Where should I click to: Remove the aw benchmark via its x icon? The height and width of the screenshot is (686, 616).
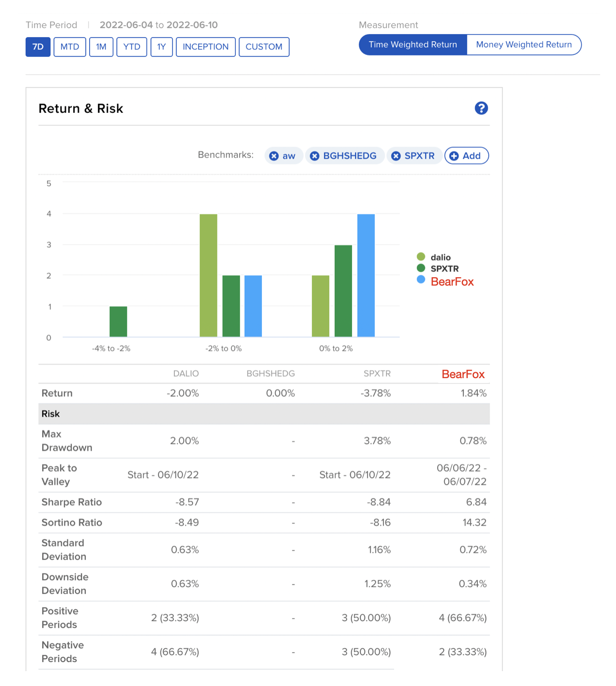274,156
